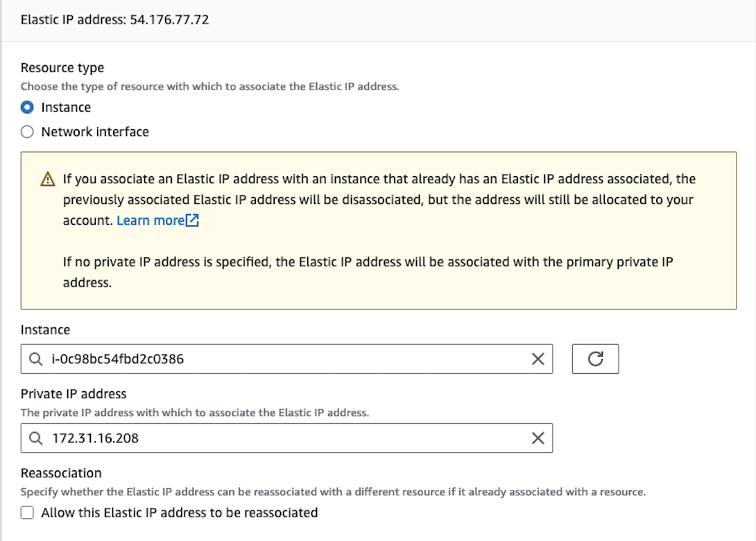Clear the Instance field with its X icon
Viewport: 756px width, 541px height.
coord(538,359)
